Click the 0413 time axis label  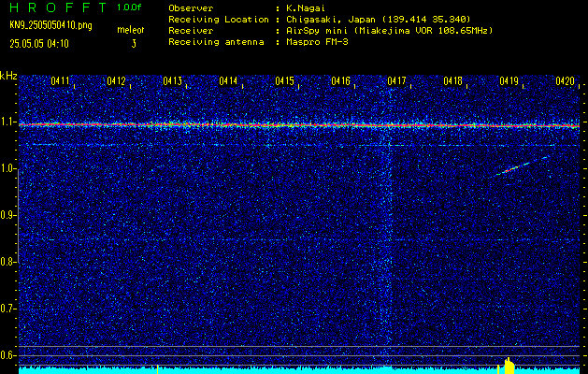(x=173, y=81)
